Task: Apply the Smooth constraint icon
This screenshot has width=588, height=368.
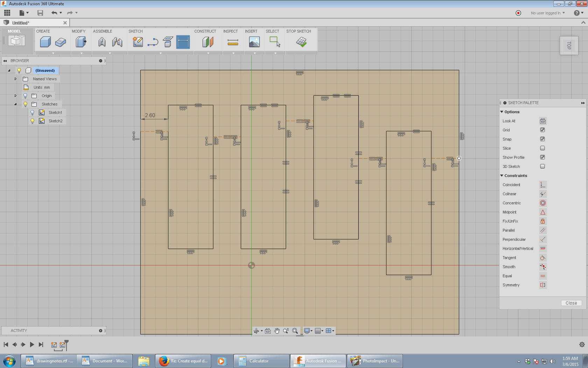Action: click(542, 267)
